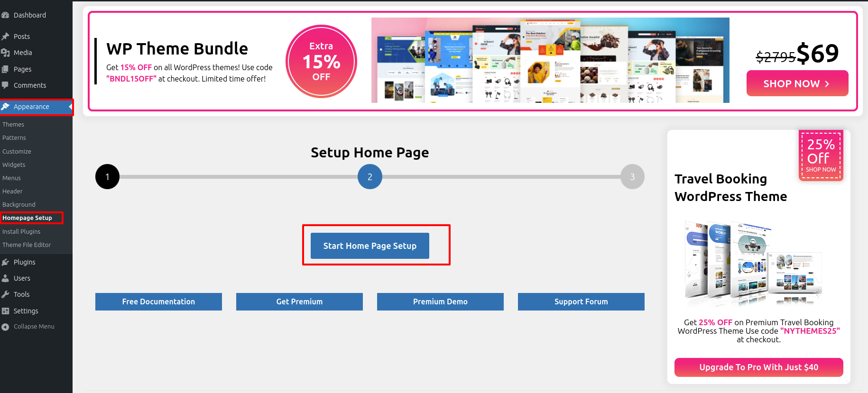Open the Free Documentation link
The image size is (868, 393).
click(158, 302)
